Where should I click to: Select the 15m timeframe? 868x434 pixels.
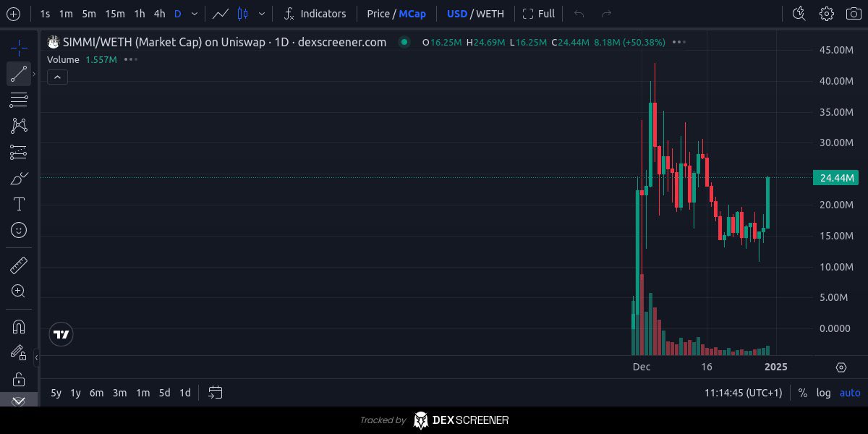pyautogui.click(x=114, y=14)
